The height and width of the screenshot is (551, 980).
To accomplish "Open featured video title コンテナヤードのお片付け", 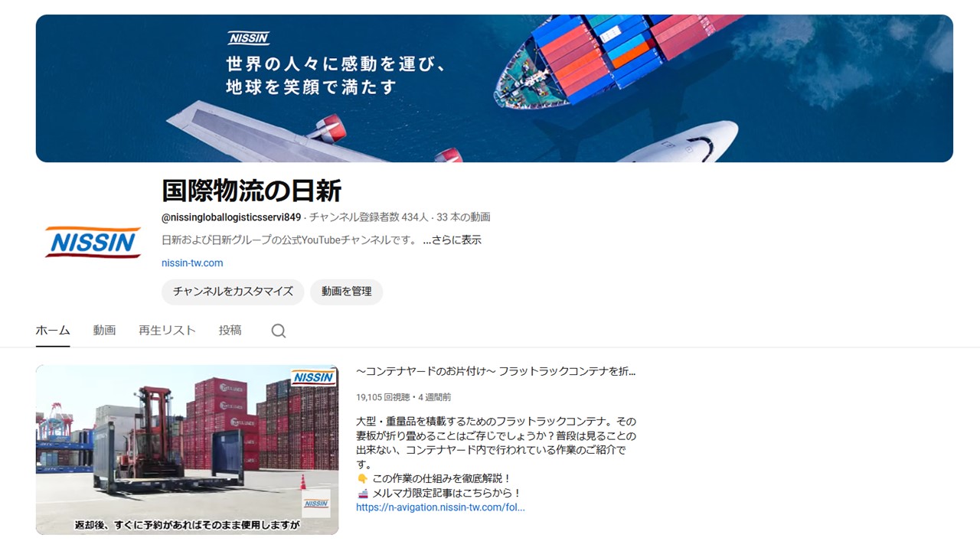I will click(496, 371).
